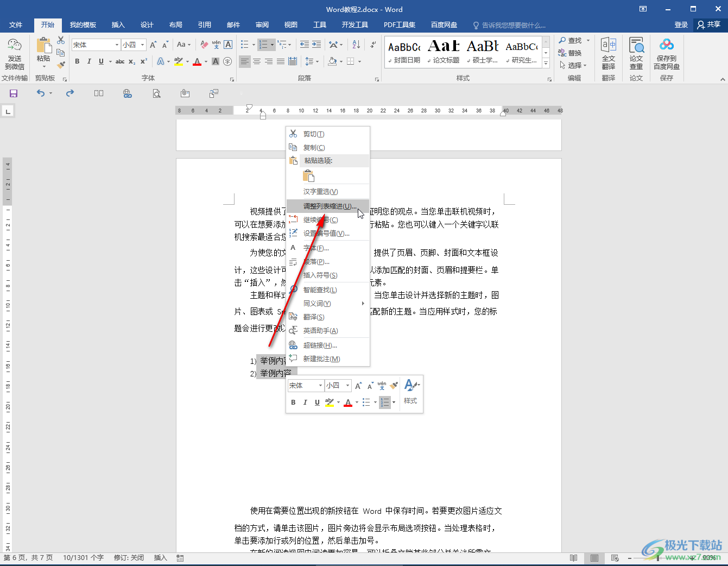Image resolution: width=728 pixels, height=566 pixels.
Task: Apply superscript formatting
Action: pos(143,61)
